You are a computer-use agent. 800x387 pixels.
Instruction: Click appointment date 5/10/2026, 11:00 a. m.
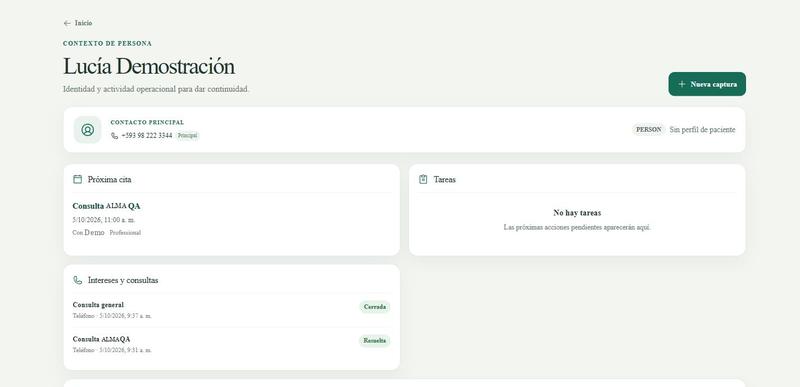tap(104, 220)
